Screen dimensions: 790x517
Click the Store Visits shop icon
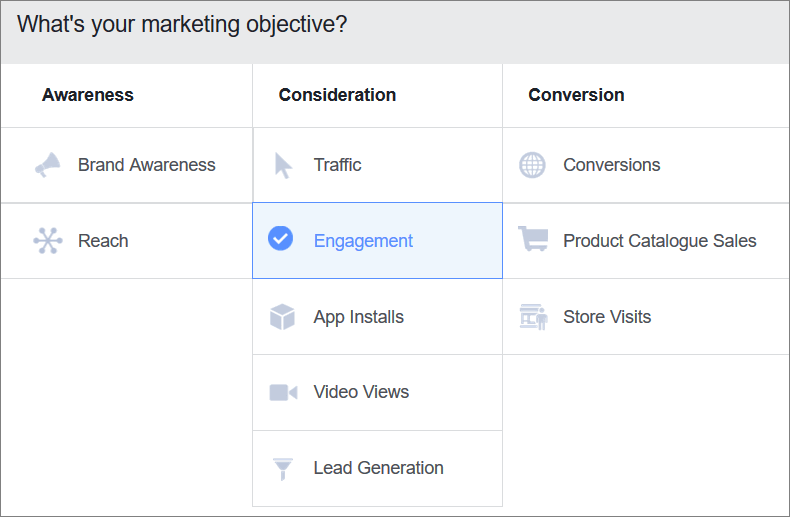[x=534, y=317]
